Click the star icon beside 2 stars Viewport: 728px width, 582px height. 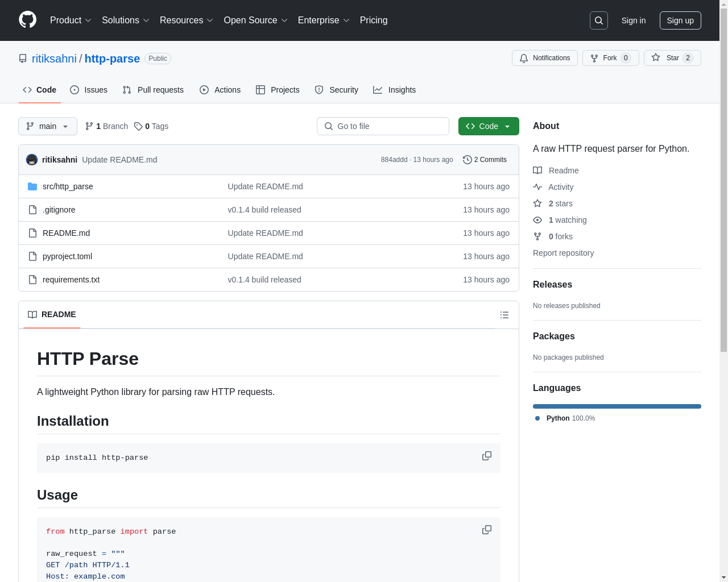tap(537, 203)
